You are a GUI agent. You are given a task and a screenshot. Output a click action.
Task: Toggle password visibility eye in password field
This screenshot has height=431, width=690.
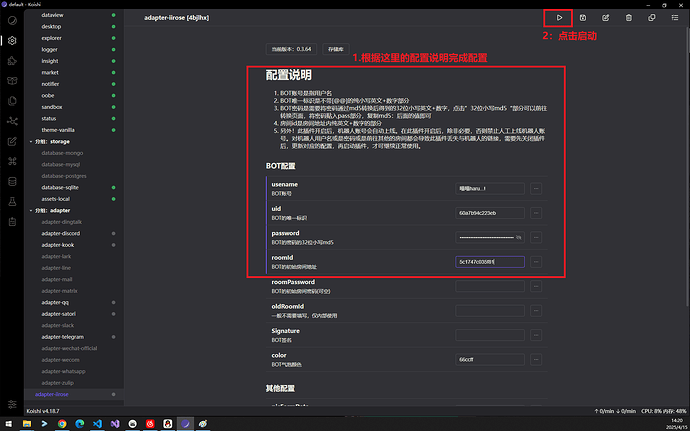pos(519,238)
